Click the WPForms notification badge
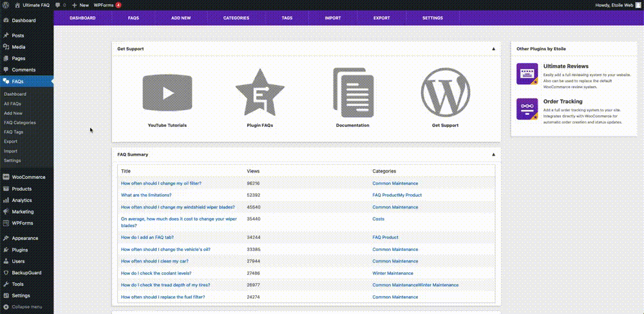Viewport: 644px width, 314px height. [118, 5]
